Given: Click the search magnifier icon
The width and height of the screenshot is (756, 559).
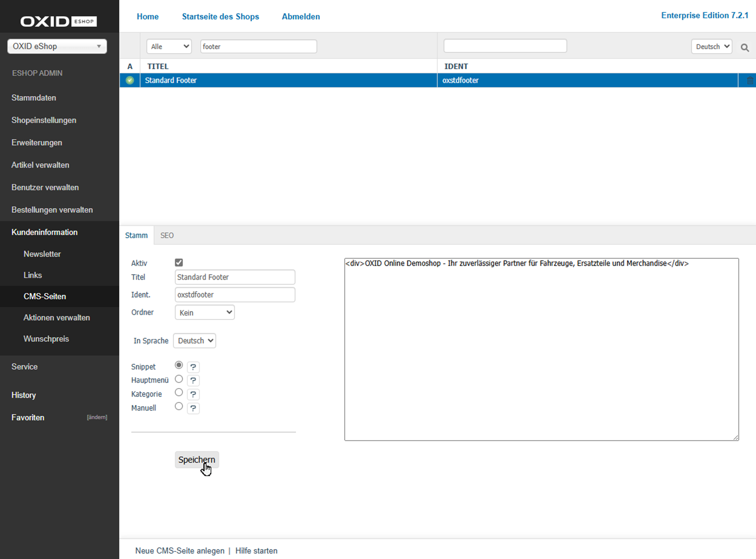Looking at the screenshot, I should [745, 48].
